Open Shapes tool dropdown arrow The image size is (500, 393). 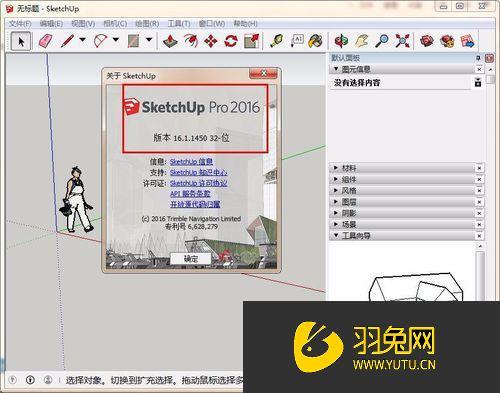(x=149, y=40)
